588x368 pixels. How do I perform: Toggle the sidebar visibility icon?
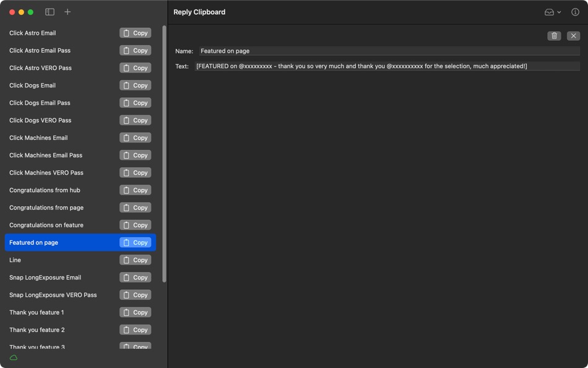[49, 11]
